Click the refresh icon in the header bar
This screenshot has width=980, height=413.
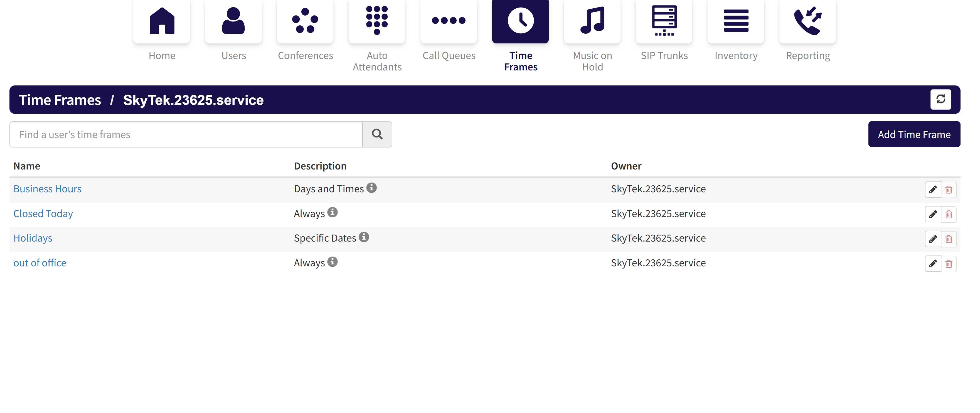coord(940,99)
